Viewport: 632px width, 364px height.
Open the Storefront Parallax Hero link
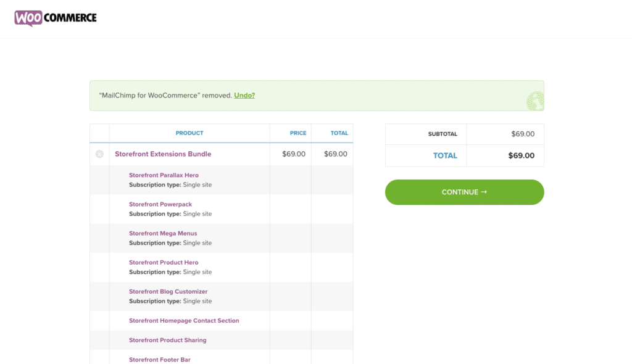(x=164, y=175)
